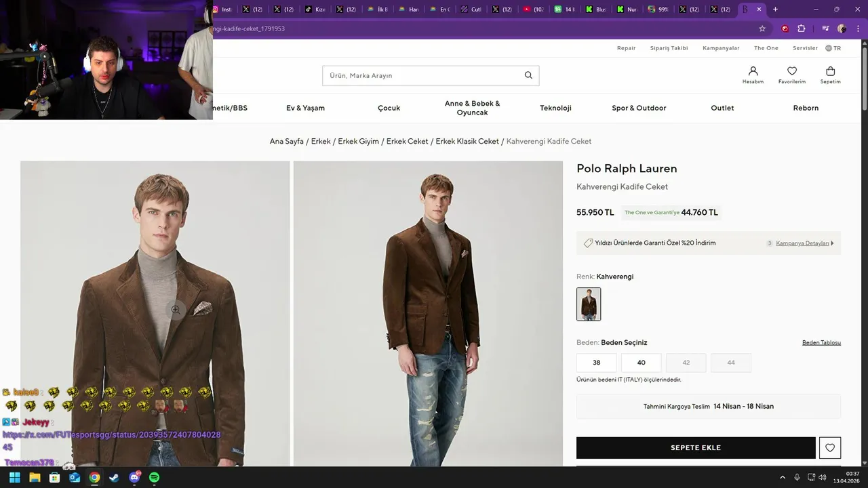Screen dimensions: 868x488
Task: Go to Erkek Klasik Ceket breadcrumb
Action: click(467, 142)
